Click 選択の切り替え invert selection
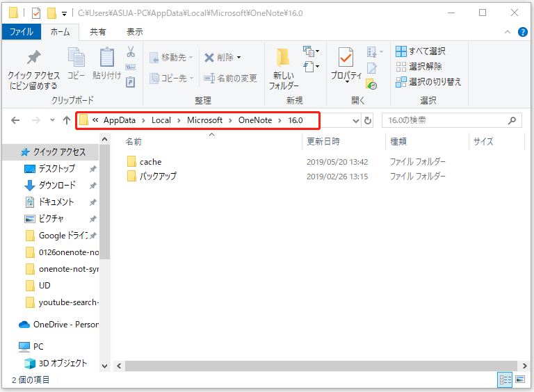The height and width of the screenshot is (392, 534). (x=428, y=82)
